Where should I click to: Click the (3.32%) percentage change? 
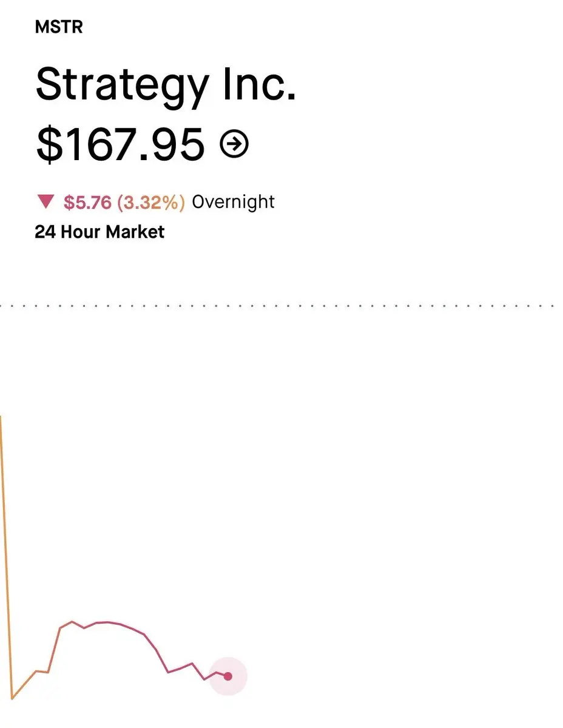coord(150,202)
